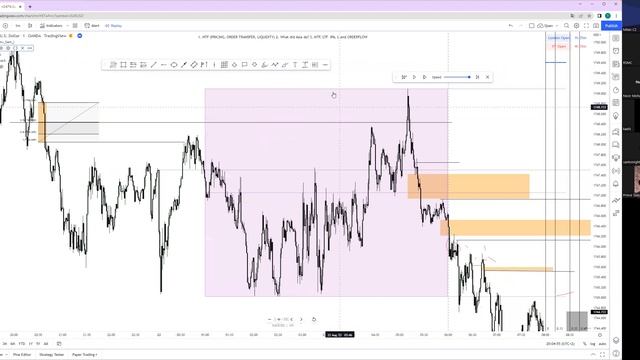Open the Indicators menu
Viewport: 640px width, 360px height.
51,26
